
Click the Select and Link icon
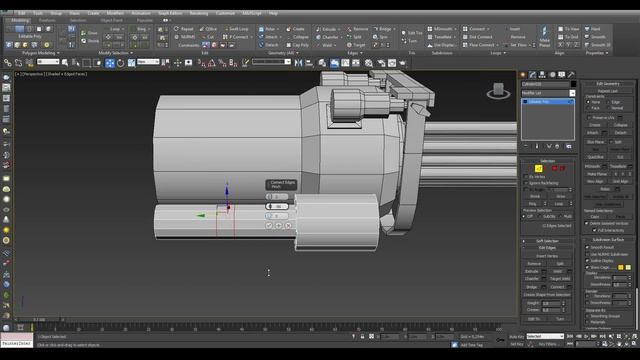(x=8, y=63)
